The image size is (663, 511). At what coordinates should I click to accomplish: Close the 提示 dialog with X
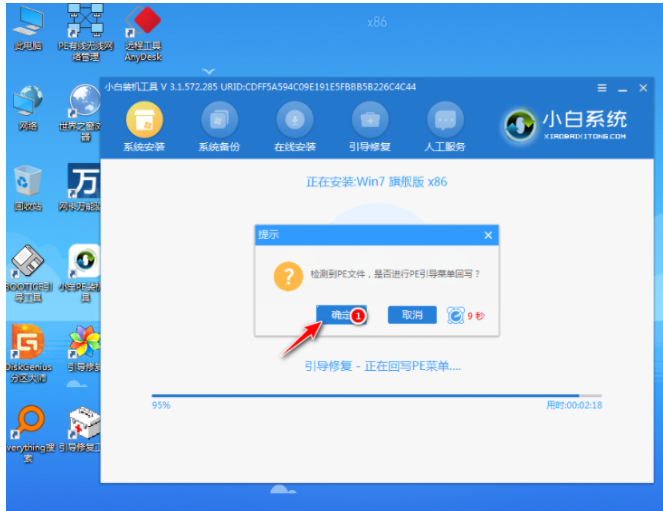tap(488, 235)
